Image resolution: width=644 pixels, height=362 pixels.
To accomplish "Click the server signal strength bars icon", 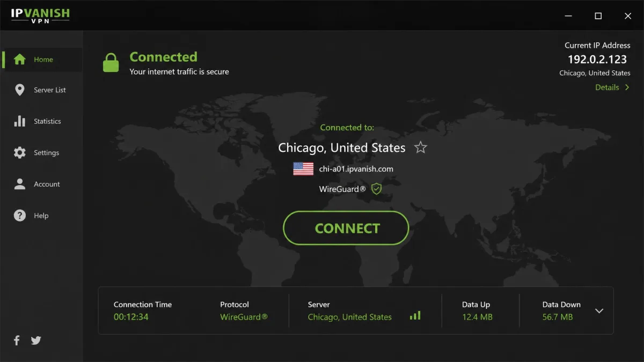I will coord(415,316).
